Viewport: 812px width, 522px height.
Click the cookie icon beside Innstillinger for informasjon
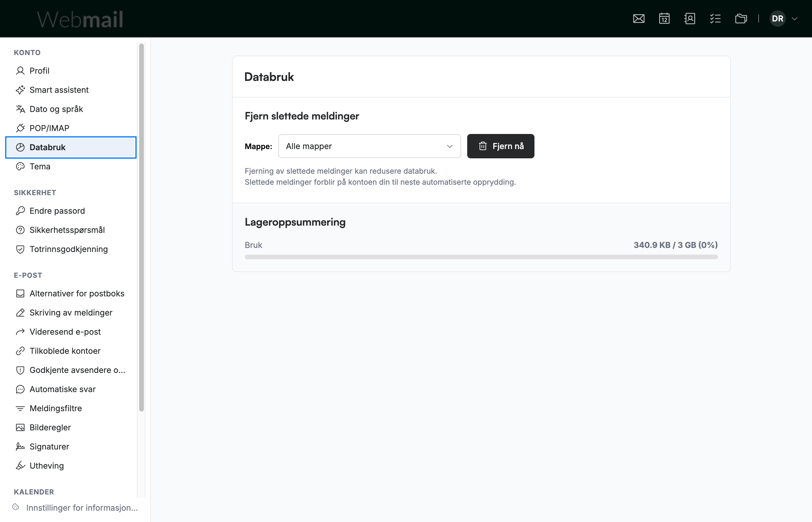16,507
